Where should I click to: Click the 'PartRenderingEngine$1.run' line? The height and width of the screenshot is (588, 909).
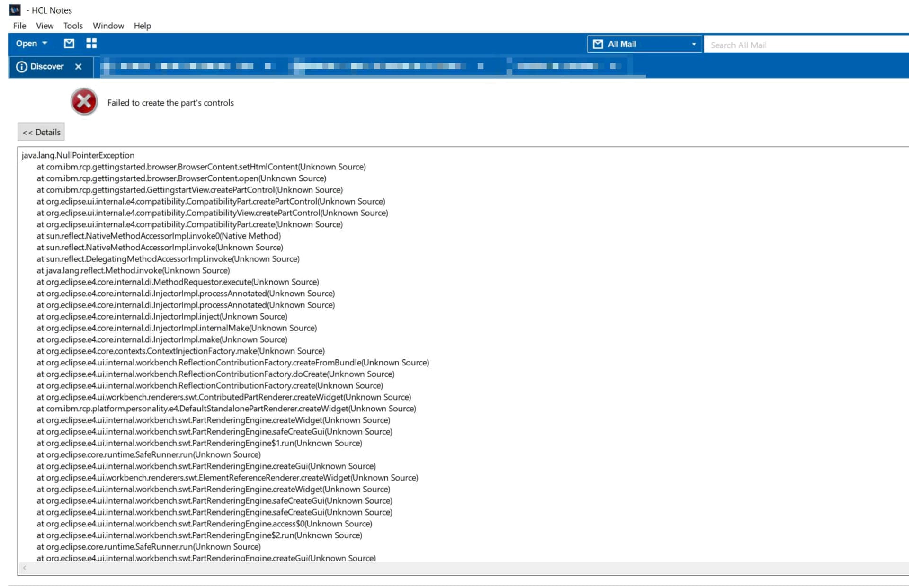(199, 443)
